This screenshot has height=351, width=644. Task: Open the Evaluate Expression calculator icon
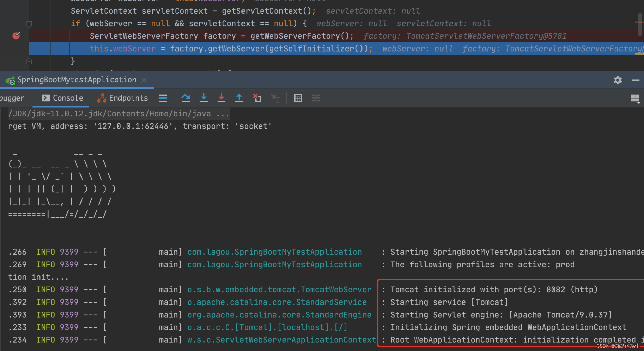coord(298,98)
